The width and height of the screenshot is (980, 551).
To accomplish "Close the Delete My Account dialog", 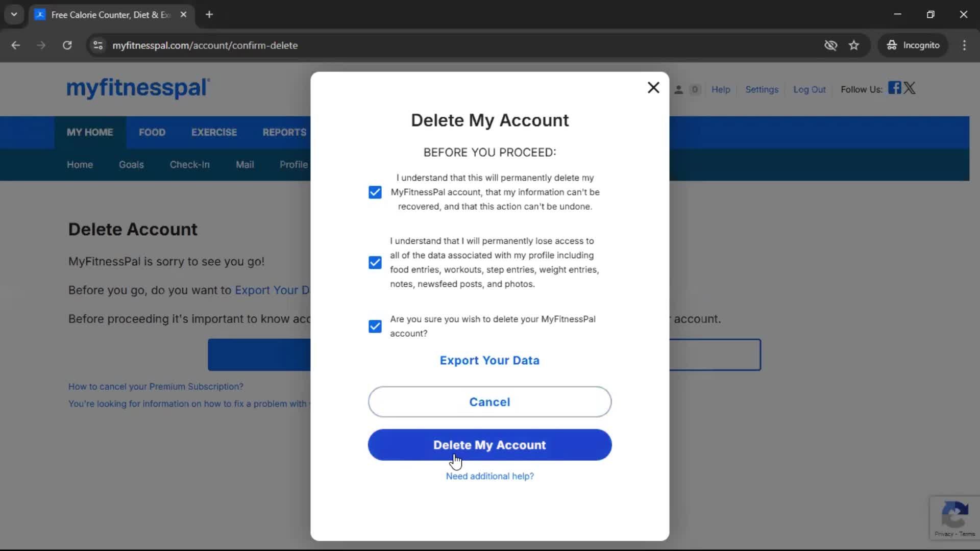I will tap(653, 88).
